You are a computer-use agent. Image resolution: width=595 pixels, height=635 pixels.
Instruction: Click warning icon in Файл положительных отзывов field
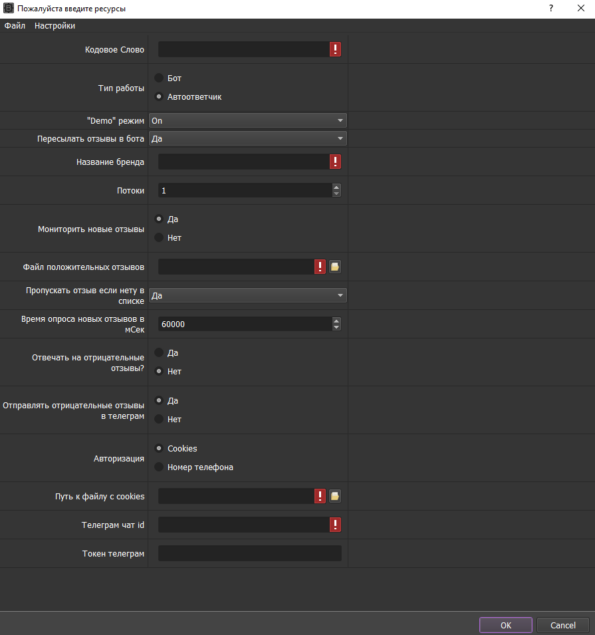[x=320, y=267]
